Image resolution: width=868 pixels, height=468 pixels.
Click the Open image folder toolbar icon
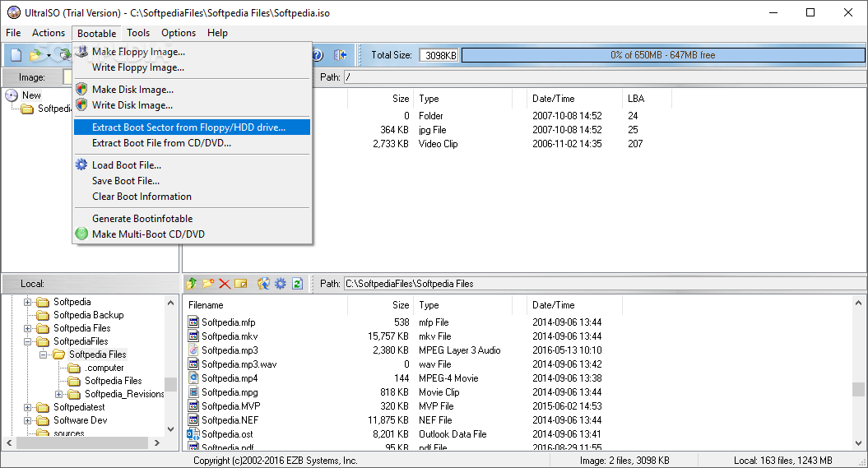click(x=35, y=55)
